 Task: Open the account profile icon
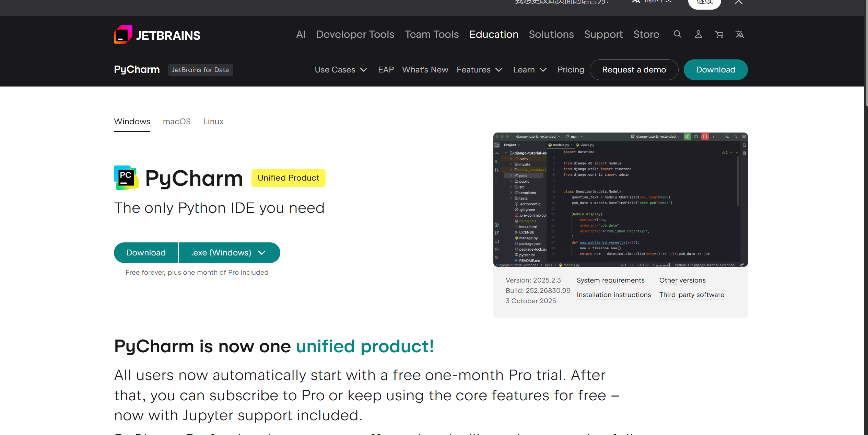698,34
